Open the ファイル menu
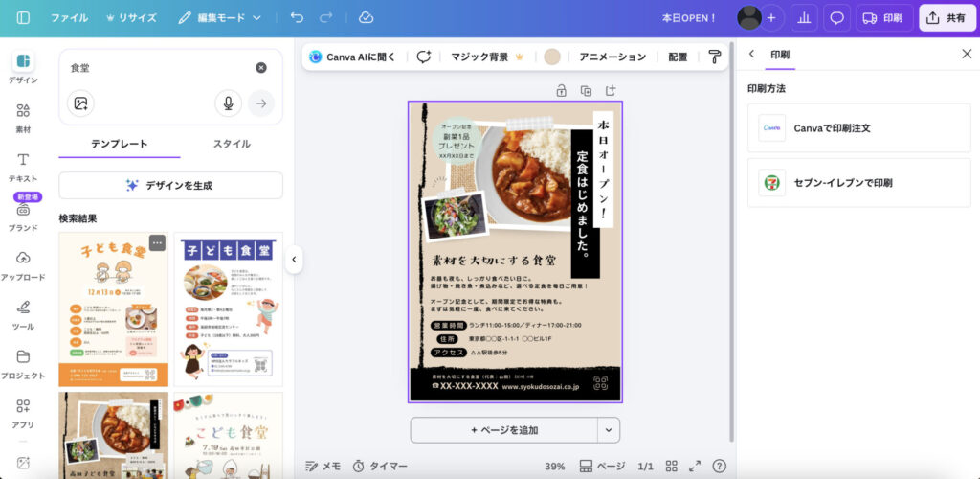This screenshot has height=479, width=980. click(69, 17)
